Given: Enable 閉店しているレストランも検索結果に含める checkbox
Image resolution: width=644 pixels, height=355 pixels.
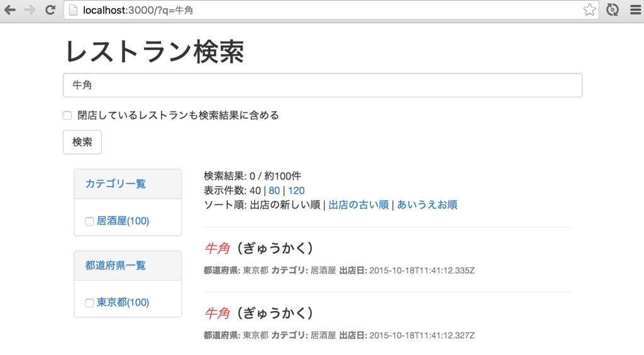Looking at the screenshot, I should point(67,116).
